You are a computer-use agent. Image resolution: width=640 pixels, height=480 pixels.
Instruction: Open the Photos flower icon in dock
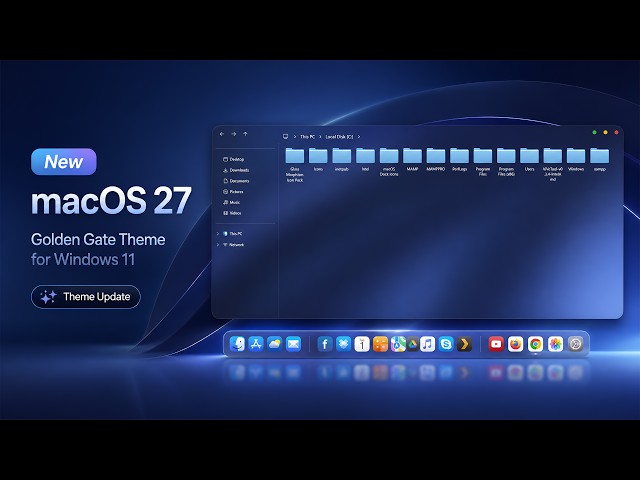[556, 344]
